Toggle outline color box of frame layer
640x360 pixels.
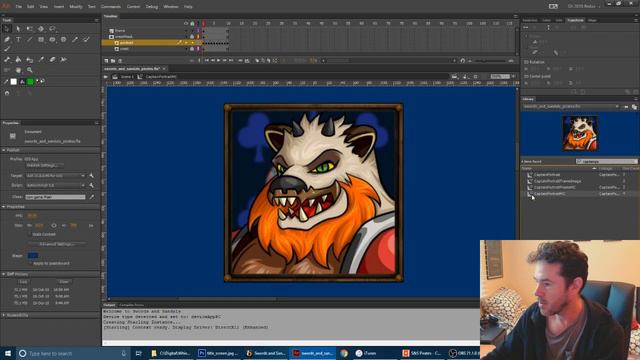198,31
